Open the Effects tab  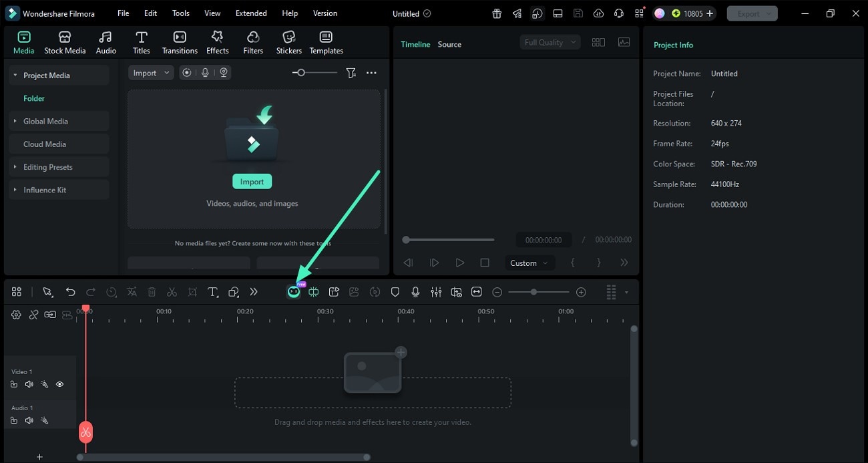(x=217, y=43)
